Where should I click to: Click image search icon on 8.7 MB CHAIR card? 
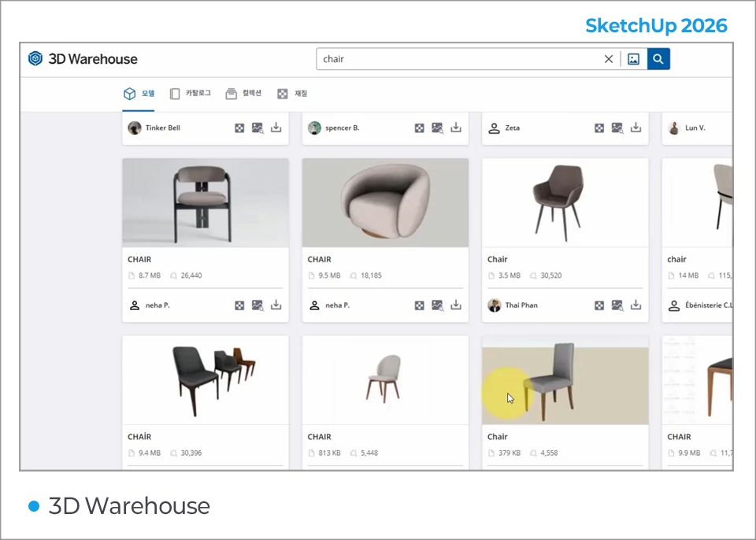(258, 305)
